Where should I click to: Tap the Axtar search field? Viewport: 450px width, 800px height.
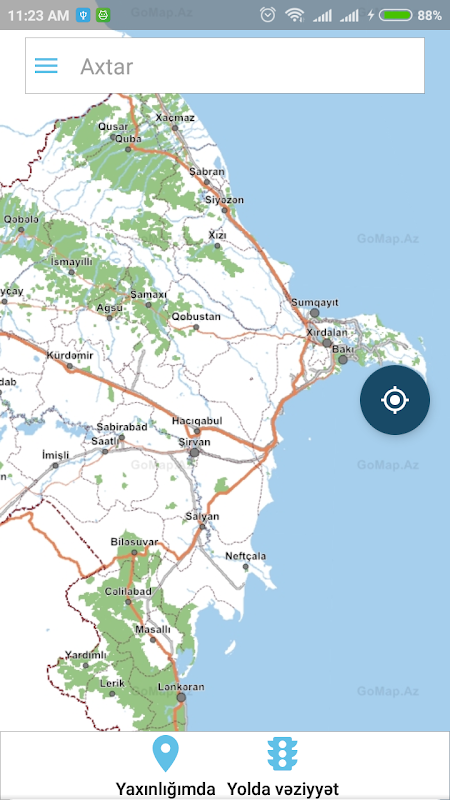tap(224, 66)
